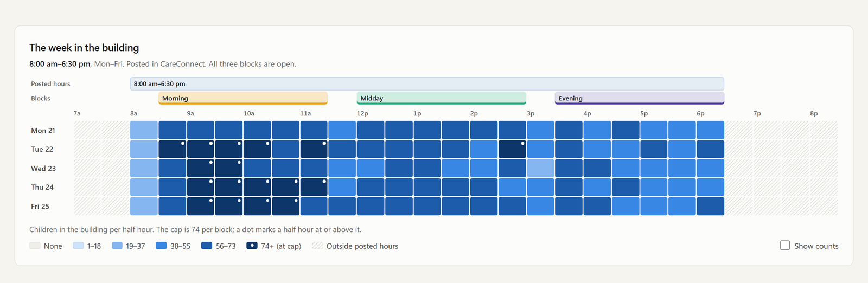Click the 8:00 am–6:30 pm posted hours bar

427,83
